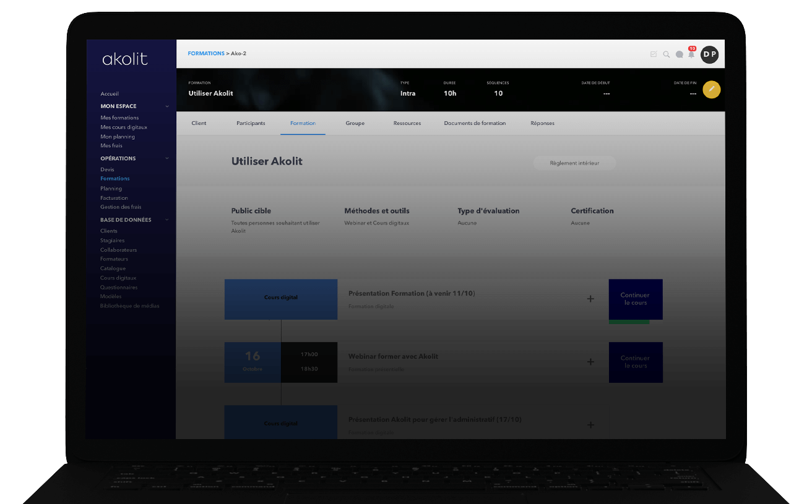Click the FORMATIONS breadcrumb link
The width and height of the screenshot is (812, 504).
pyautogui.click(x=206, y=53)
